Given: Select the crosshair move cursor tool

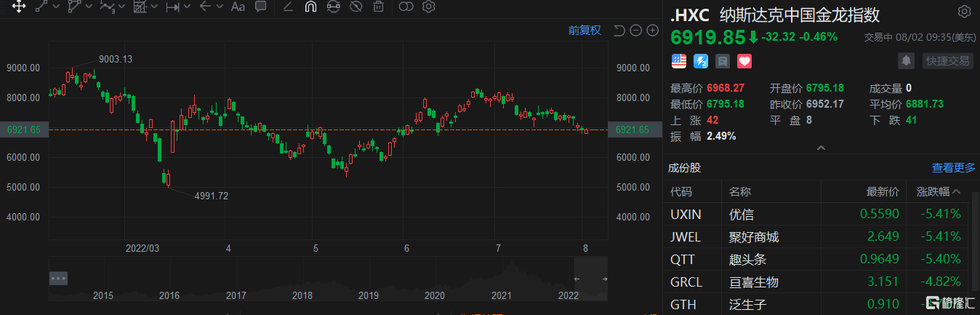Looking at the screenshot, I should [19, 7].
